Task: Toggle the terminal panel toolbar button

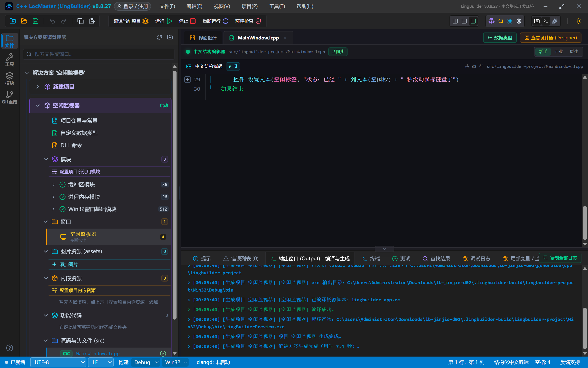Action: pos(546,21)
